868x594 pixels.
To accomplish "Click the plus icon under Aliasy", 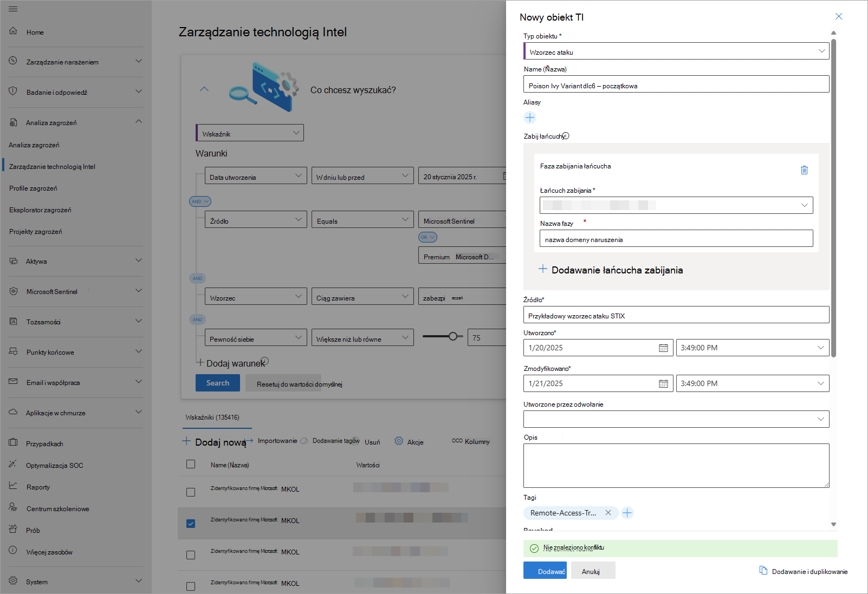I will coord(530,118).
